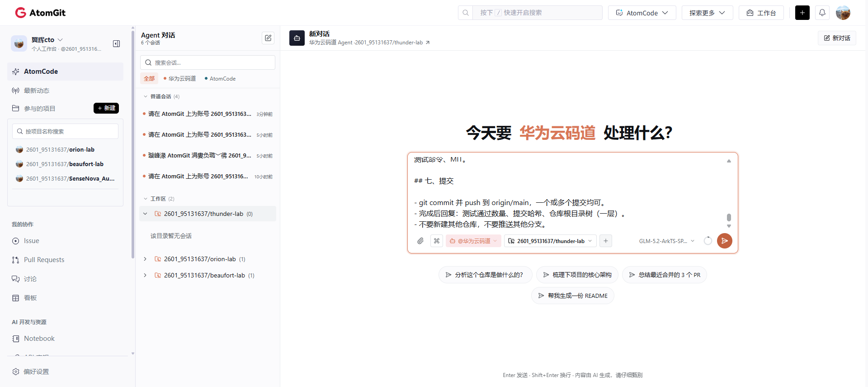This screenshot has width=868, height=387.
Task: Focus the 按项目名称搜索 field
Action: [65, 131]
